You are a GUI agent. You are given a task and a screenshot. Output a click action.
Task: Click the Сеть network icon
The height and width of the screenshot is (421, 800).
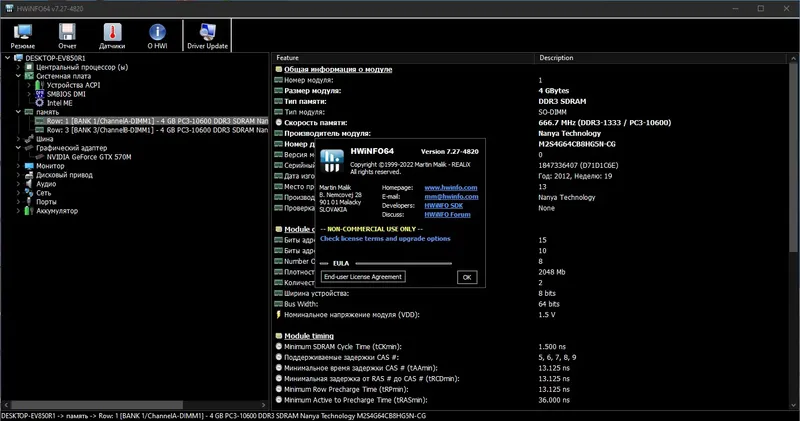point(29,193)
